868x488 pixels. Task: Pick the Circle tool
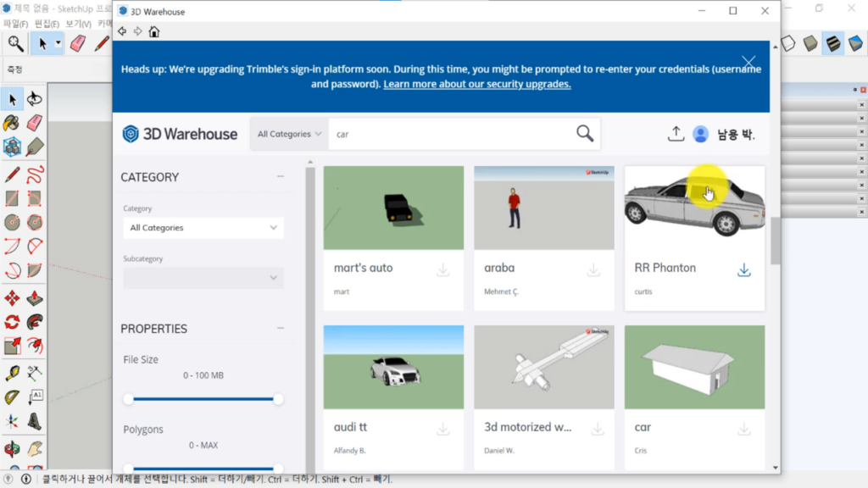(12, 223)
